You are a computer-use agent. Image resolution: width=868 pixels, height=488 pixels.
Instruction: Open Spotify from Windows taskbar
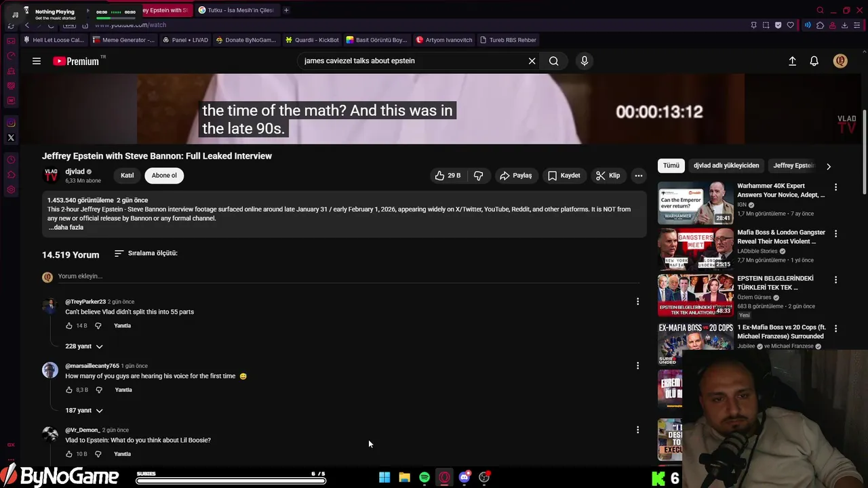coord(425,477)
